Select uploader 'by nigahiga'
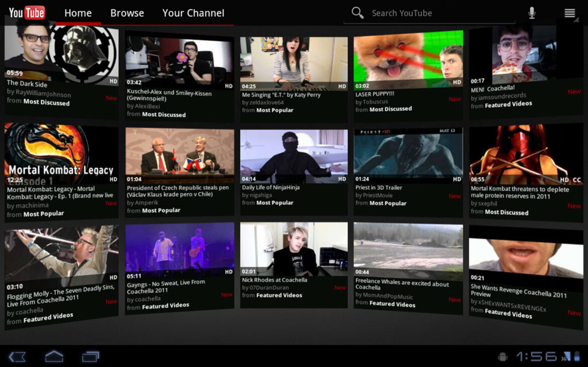The image size is (588, 367). (257, 195)
